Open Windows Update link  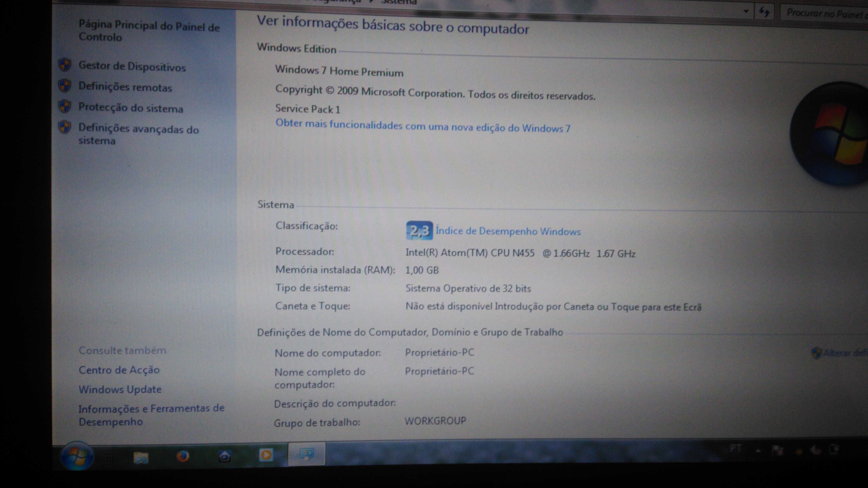[120, 389]
